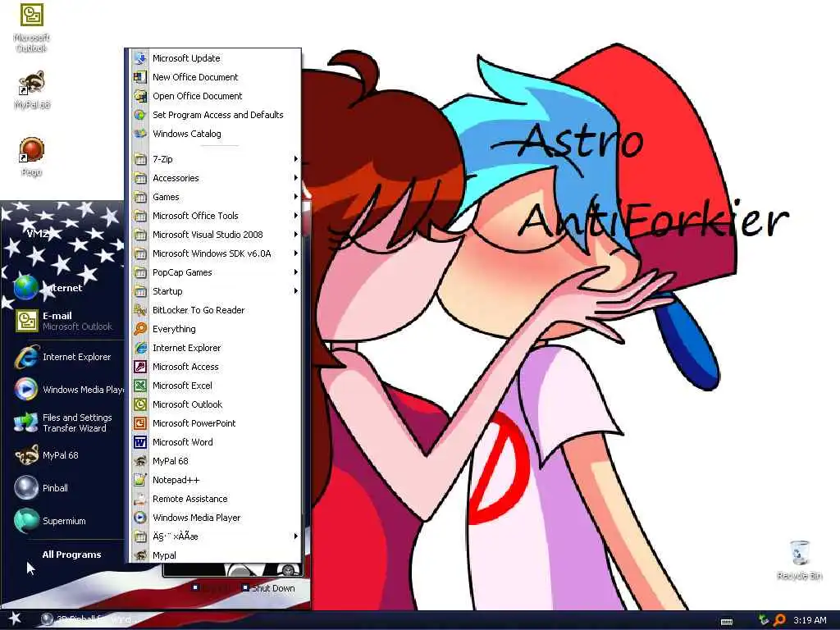This screenshot has width=840, height=630.
Task: Expand the 7-Zip submenu arrow
Action: tap(295, 159)
